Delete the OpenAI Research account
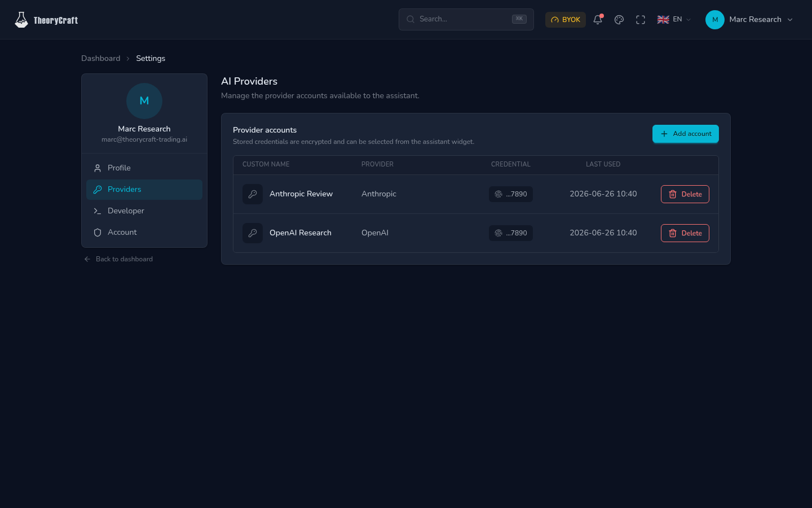Viewport: 812px width, 508px height. [x=685, y=233]
